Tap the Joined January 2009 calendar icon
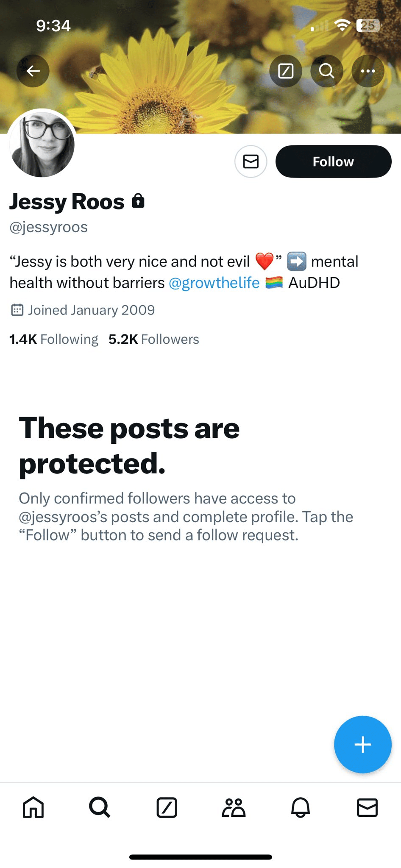 (x=17, y=310)
